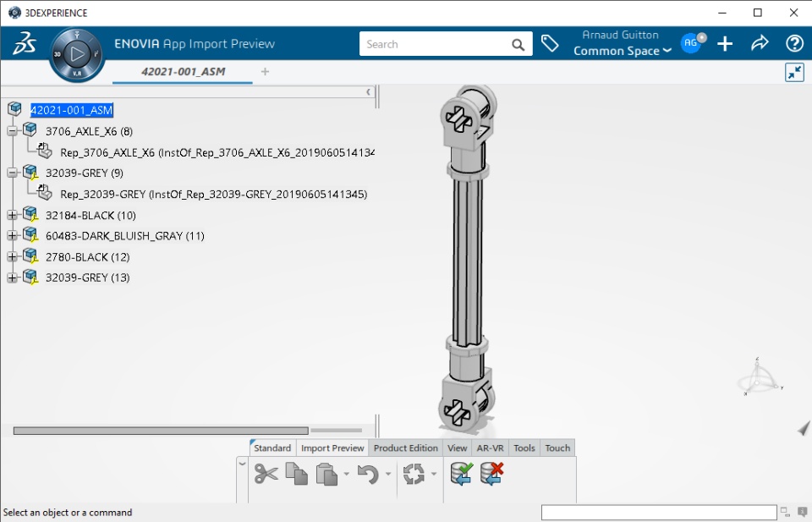Open the Update options dropdown arrow
Viewport: 812px width, 522px height.
433,474
